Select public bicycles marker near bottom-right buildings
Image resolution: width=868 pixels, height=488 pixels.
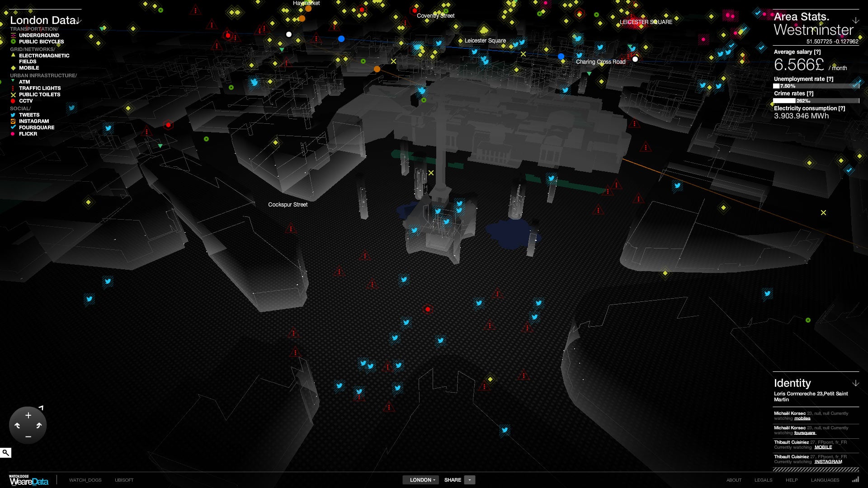click(x=808, y=320)
